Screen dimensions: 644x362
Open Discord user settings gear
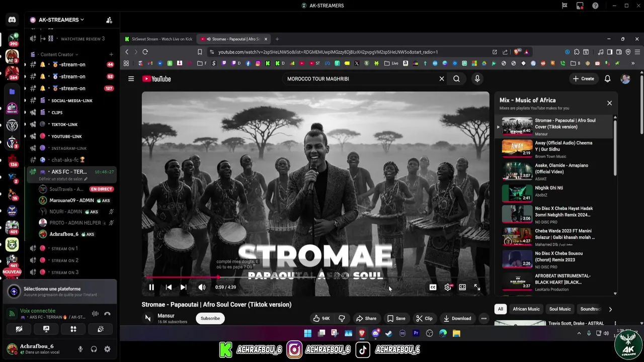(x=107, y=349)
